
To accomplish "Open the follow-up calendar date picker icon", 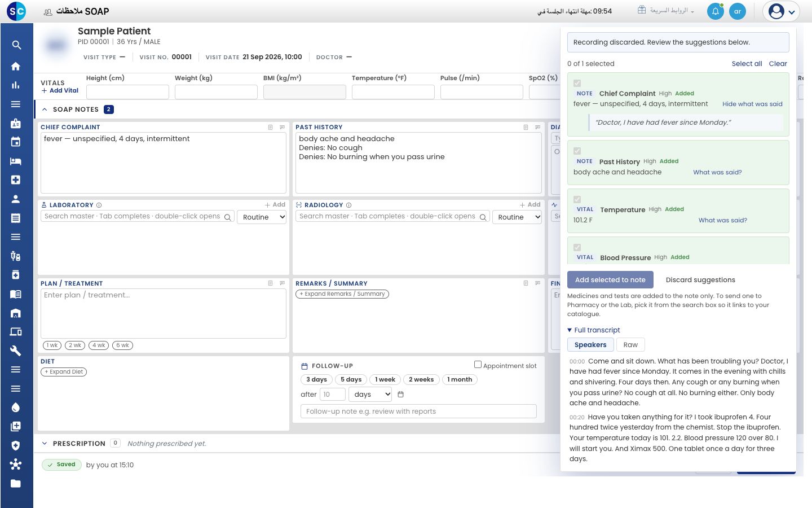I will click(x=401, y=395).
